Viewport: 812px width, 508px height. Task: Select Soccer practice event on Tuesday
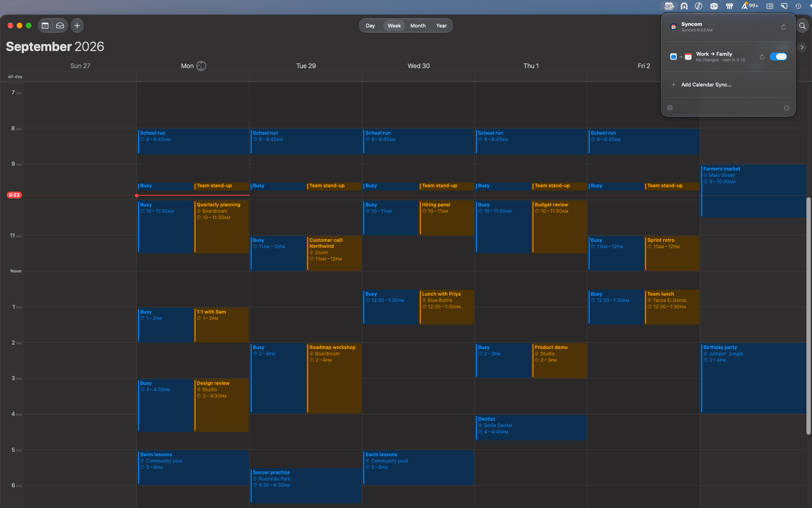coord(306,485)
